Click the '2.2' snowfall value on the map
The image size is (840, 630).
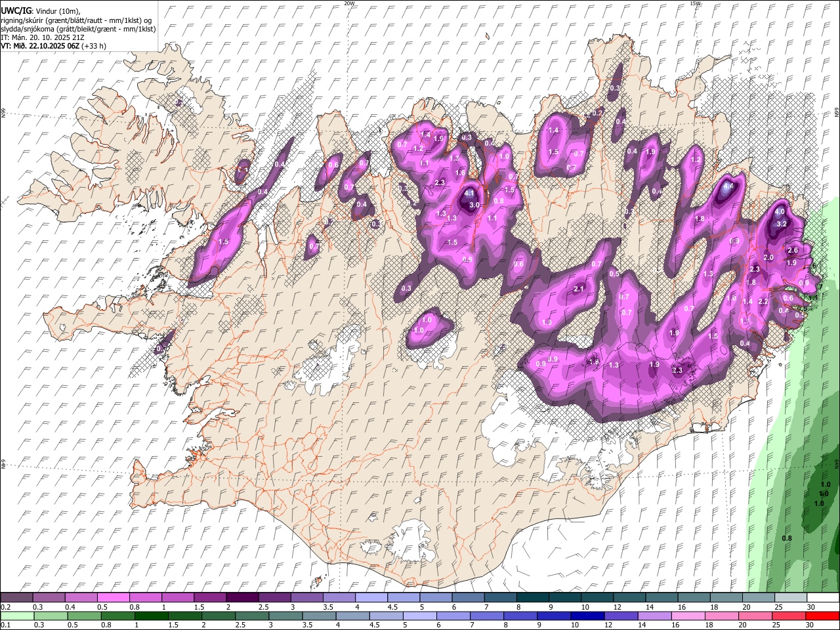point(763,301)
